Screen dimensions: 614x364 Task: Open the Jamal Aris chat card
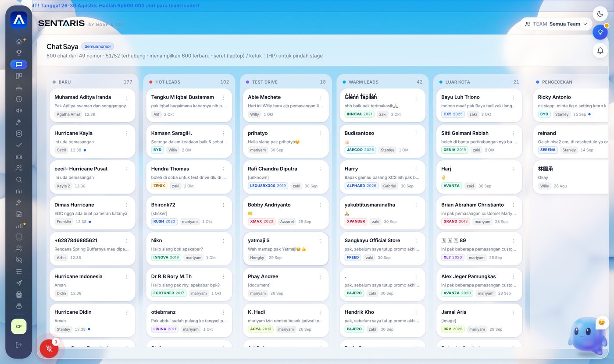pos(479,320)
